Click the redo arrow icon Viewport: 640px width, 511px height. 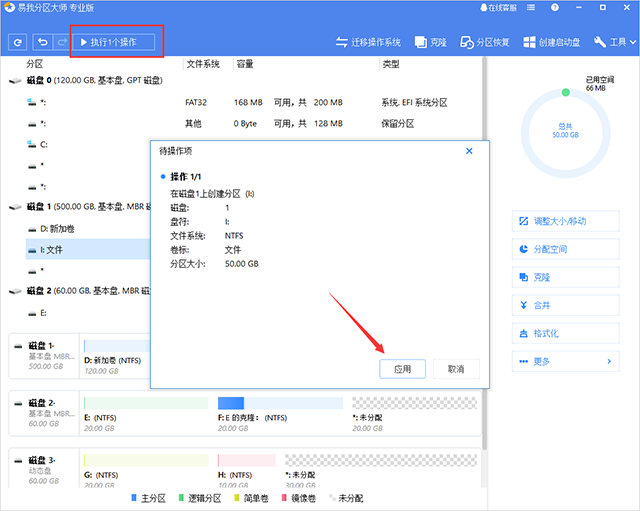[x=62, y=43]
